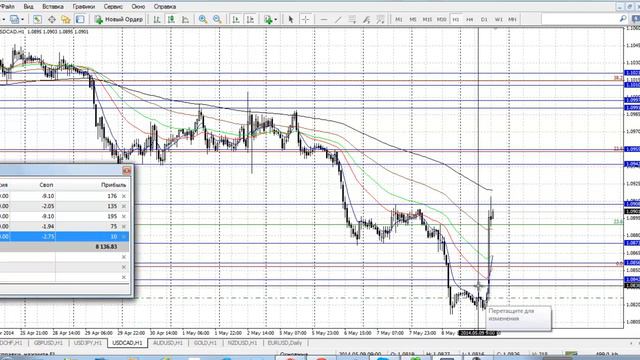Screen dimensions: 640x360
Task: Open the Navigator panel star-folder icon
Action: pyautogui.click(x=66, y=19)
